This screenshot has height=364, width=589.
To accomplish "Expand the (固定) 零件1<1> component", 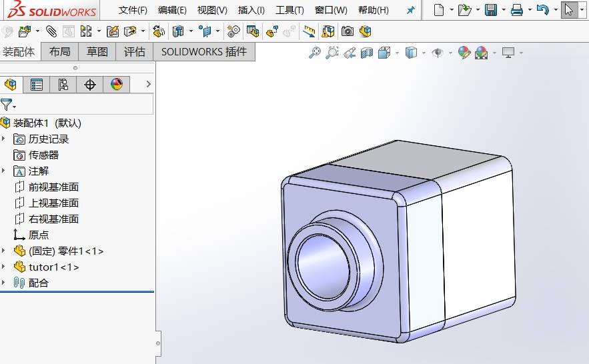I will 3,251.
